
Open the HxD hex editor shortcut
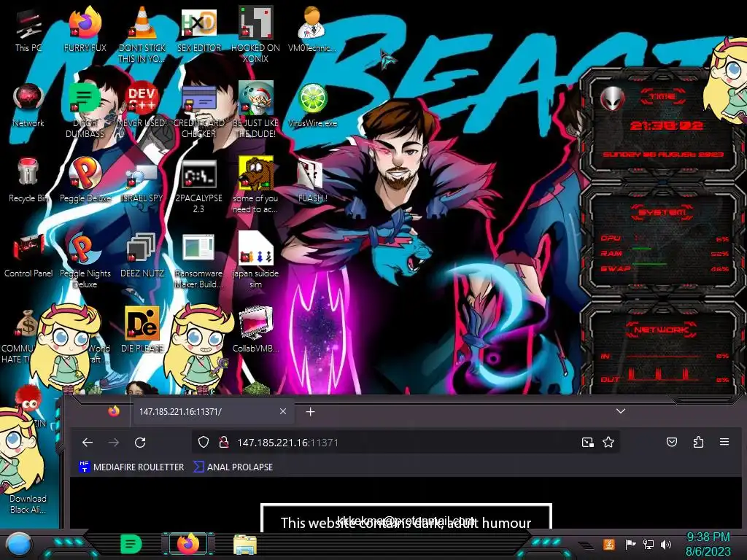tap(198, 29)
